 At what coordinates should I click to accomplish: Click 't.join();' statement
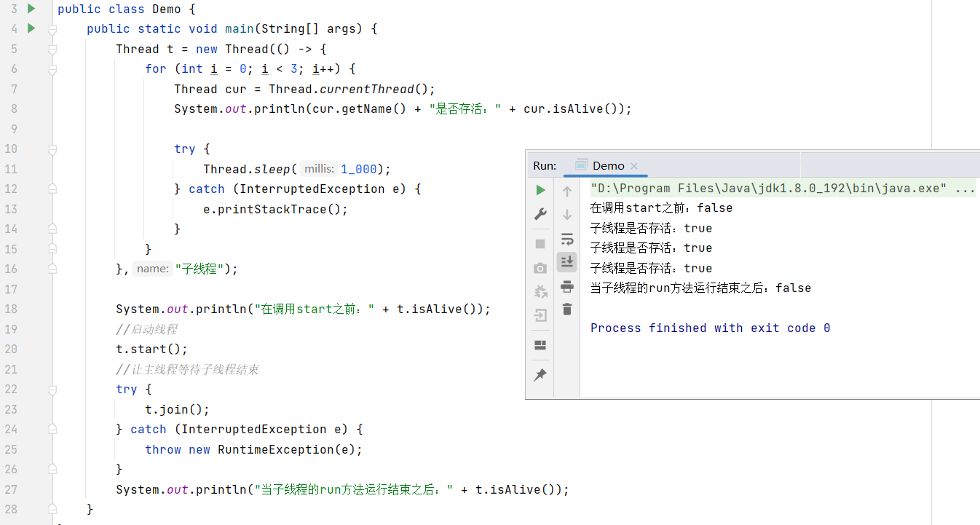click(x=178, y=410)
